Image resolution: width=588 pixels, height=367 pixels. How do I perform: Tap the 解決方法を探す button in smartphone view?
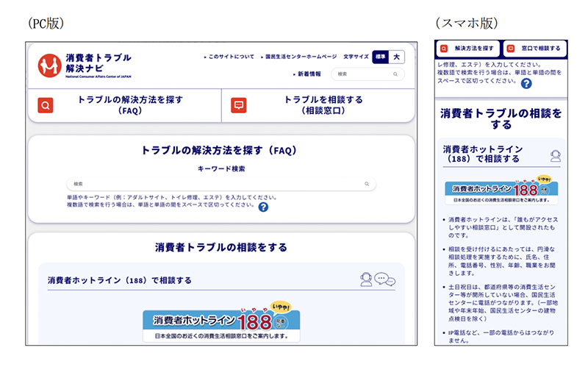(467, 49)
